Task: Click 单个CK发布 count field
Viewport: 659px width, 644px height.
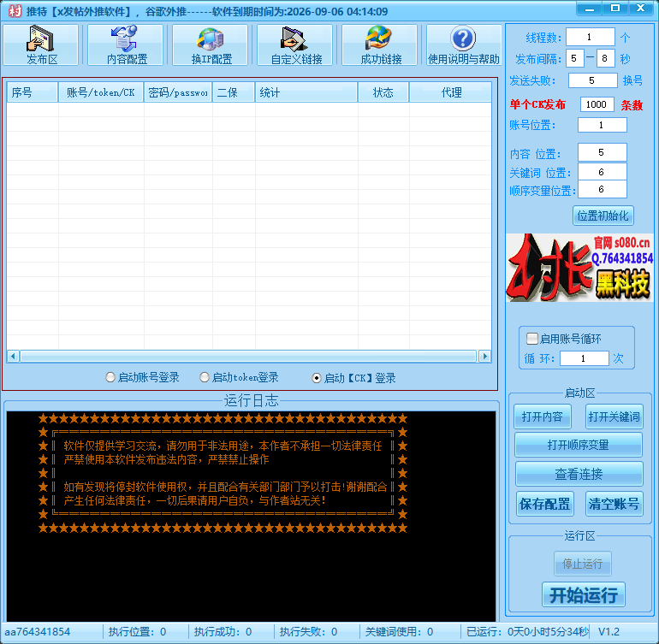Action: point(597,104)
